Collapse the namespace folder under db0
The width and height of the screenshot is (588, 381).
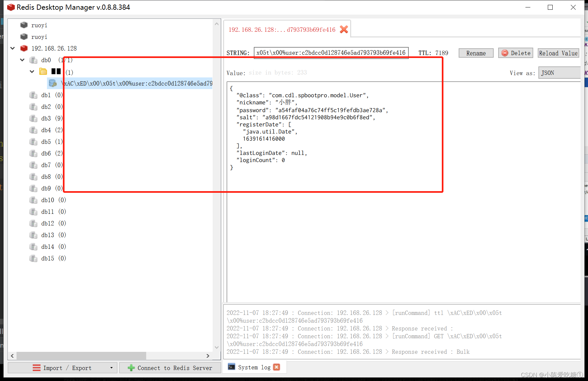[32, 72]
